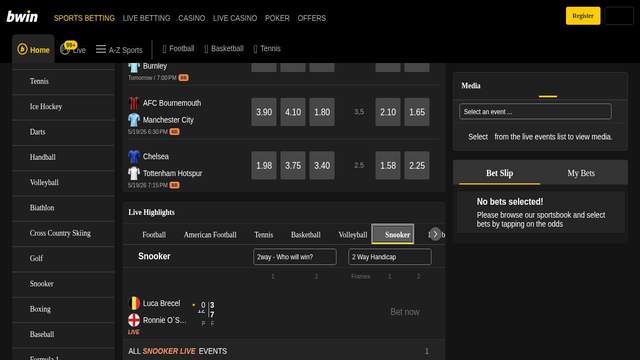640x360 pixels.
Task: Switch Live Highlights to Basketball tab
Action: (x=305, y=235)
